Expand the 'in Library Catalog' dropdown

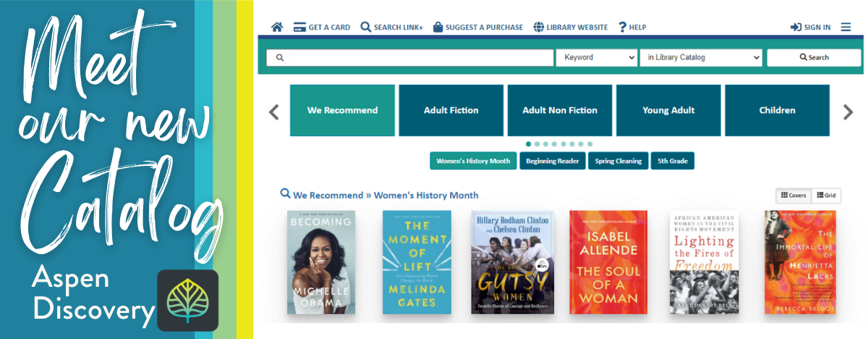(701, 58)
